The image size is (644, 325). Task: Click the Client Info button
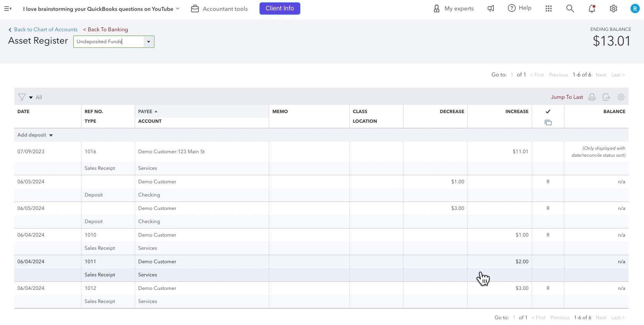[280, 8]
